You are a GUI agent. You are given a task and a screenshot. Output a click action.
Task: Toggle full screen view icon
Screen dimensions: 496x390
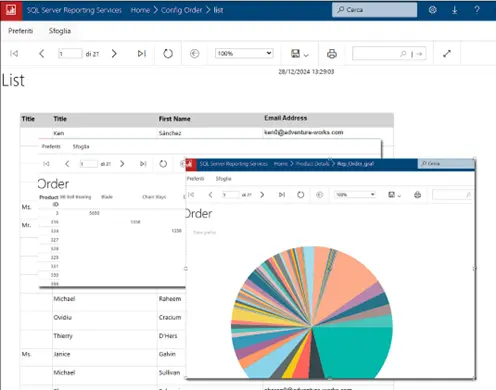[x=447, y=54]
